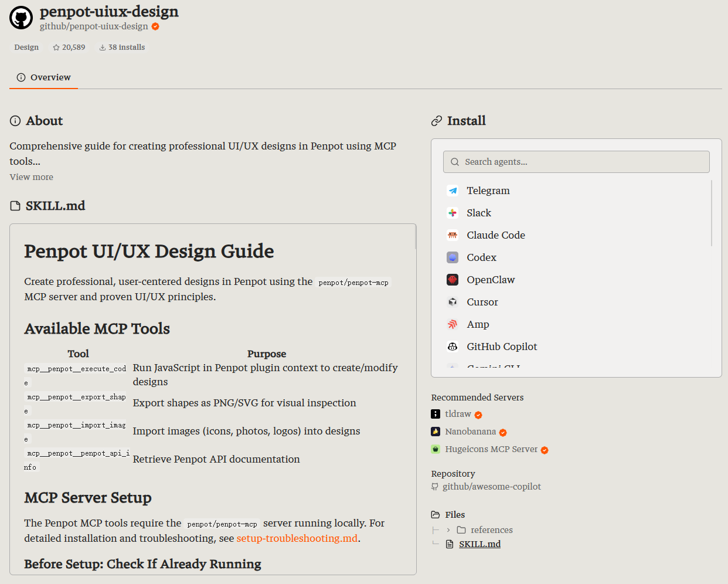The height and width of the screenshot is (584, 728).
Task: Open the Hugeicons MCP Server link
Action: 491,449
